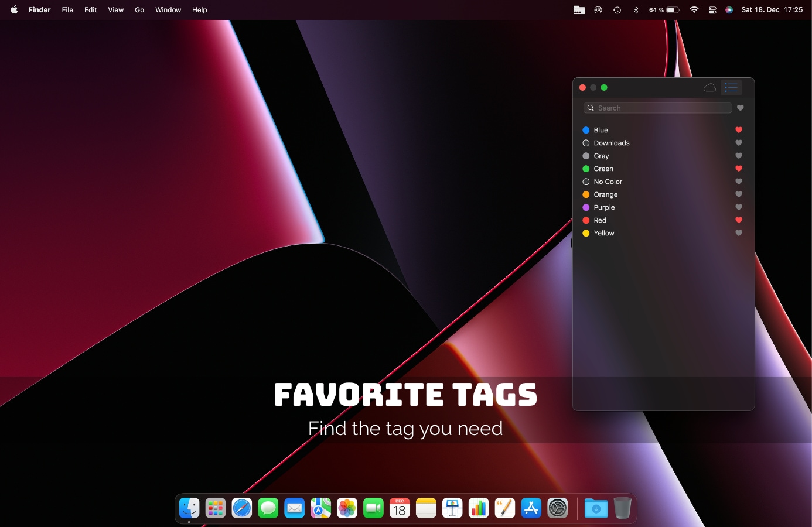Screen dimensions: 812x527
Task: Click the iCloud icon in tag window
Action: pos(709,88)
